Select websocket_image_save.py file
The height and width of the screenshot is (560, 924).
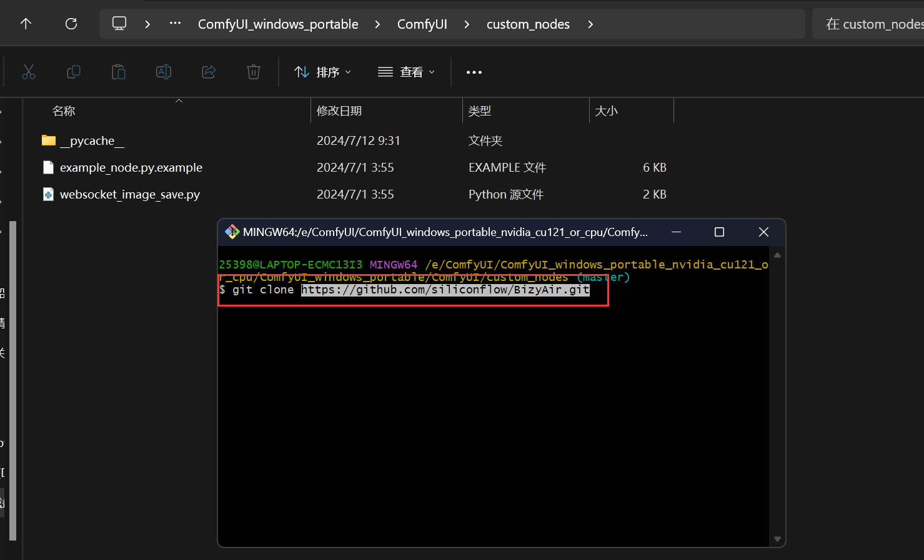click(x=130, y=195)
